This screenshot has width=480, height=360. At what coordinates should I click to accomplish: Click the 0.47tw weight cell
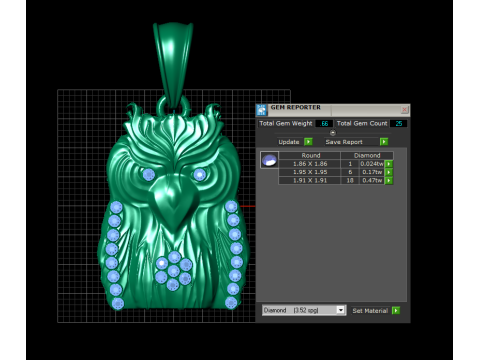[x=372, y=181]
